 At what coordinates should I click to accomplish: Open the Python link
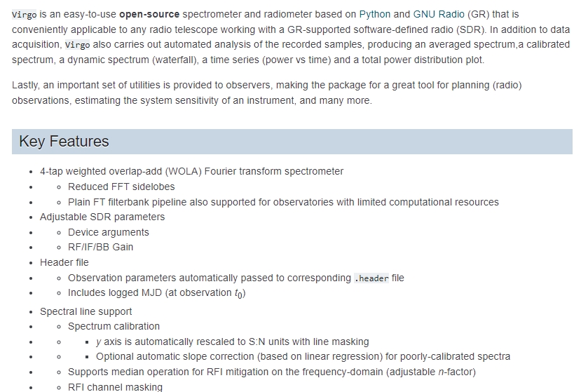tap(374, 14)
